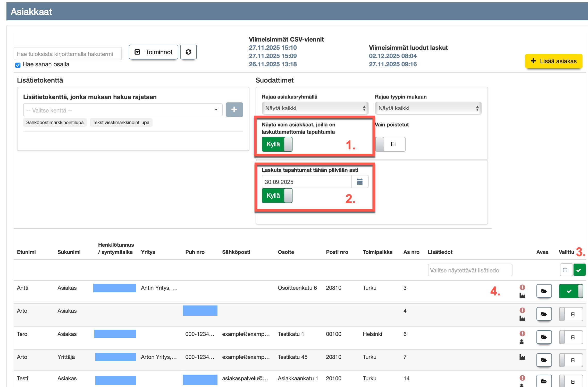Enable Valittu toggle for Tero Asiakas

[570, 337]
